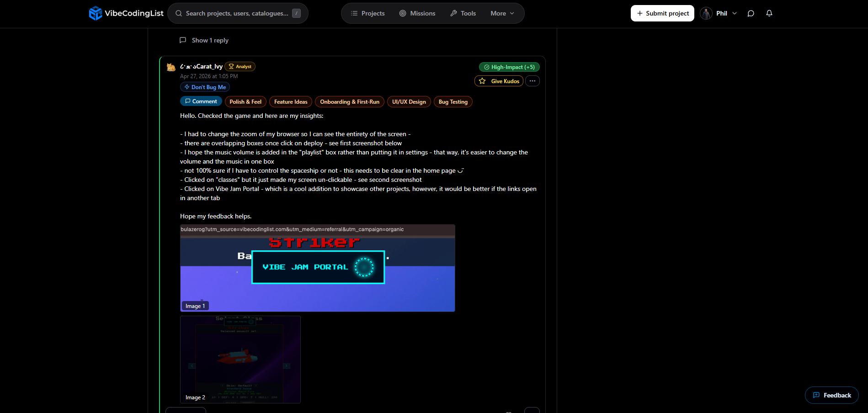Viewport: 868px width, 413px height.
Task: Open the three-dot options menu on the comment
Action: click(x=532, y=81)
